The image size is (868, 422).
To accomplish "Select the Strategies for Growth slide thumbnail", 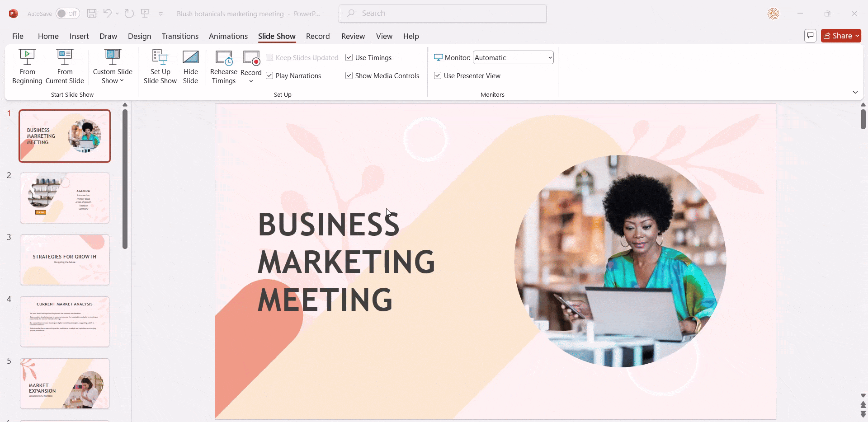I will (65, 259).
